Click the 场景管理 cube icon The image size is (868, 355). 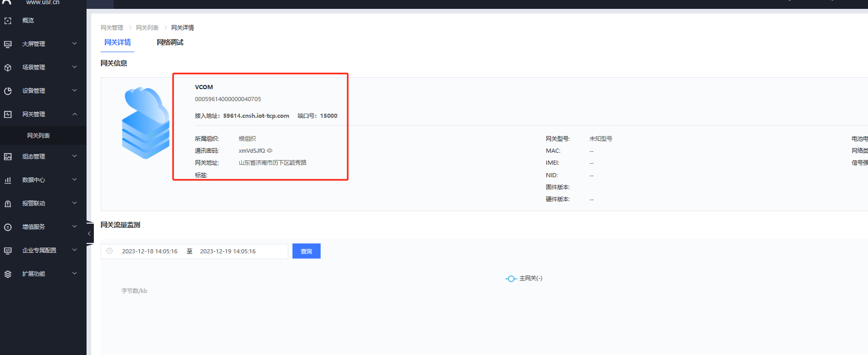click(8, 68)
